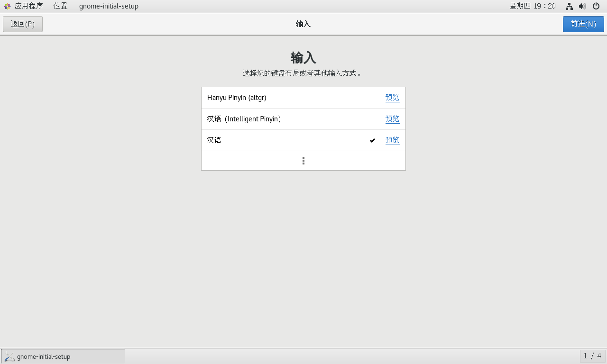Preview the Hanyu Pinyin (altgr) layout
Image resolution: width=607 pixels, height=364 pixels.
pyautogui.click(x=392, y=98)
